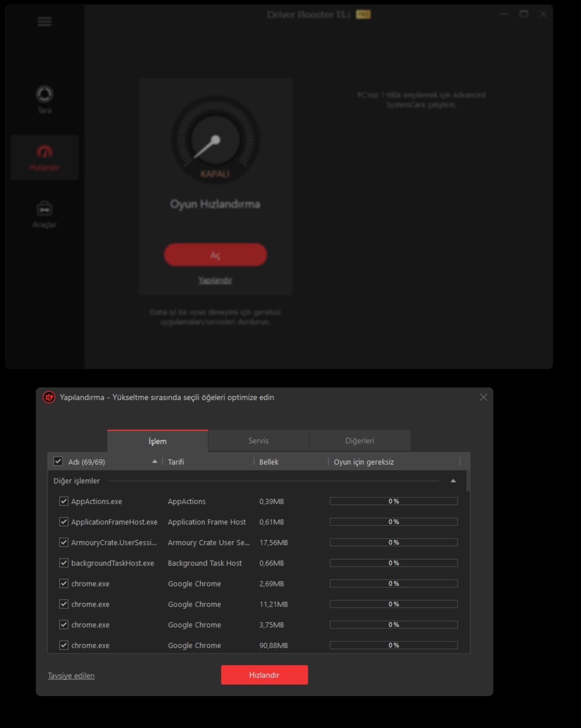Click the process list scrollbar thumb
Viewport: 581px width, 728px height.
point(468,481)
